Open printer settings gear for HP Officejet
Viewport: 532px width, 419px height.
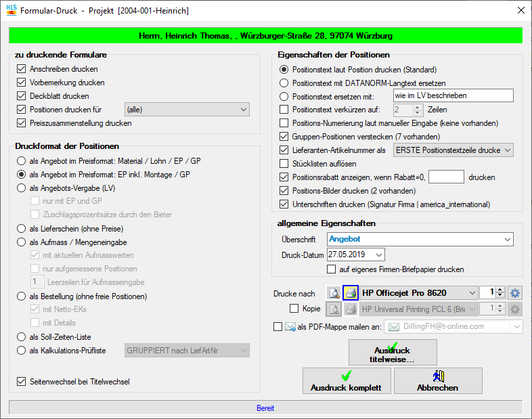coord(514,292)
